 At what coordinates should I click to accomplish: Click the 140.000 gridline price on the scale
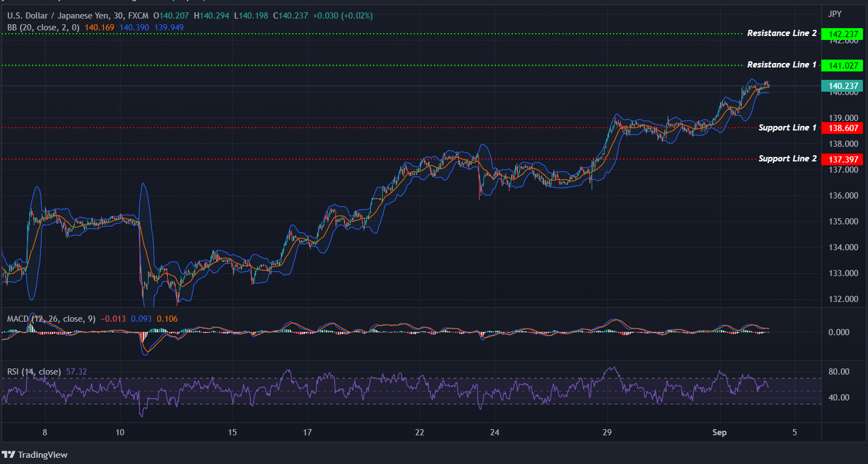point(843,92)
